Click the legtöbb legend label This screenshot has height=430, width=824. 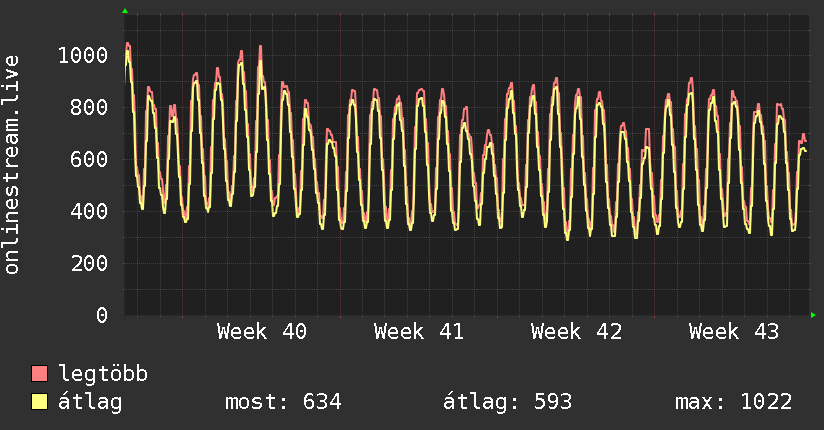[103, 374]
